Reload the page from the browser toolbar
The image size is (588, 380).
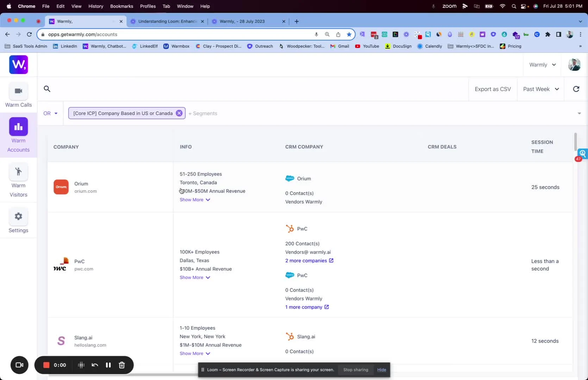pos(30,34)
